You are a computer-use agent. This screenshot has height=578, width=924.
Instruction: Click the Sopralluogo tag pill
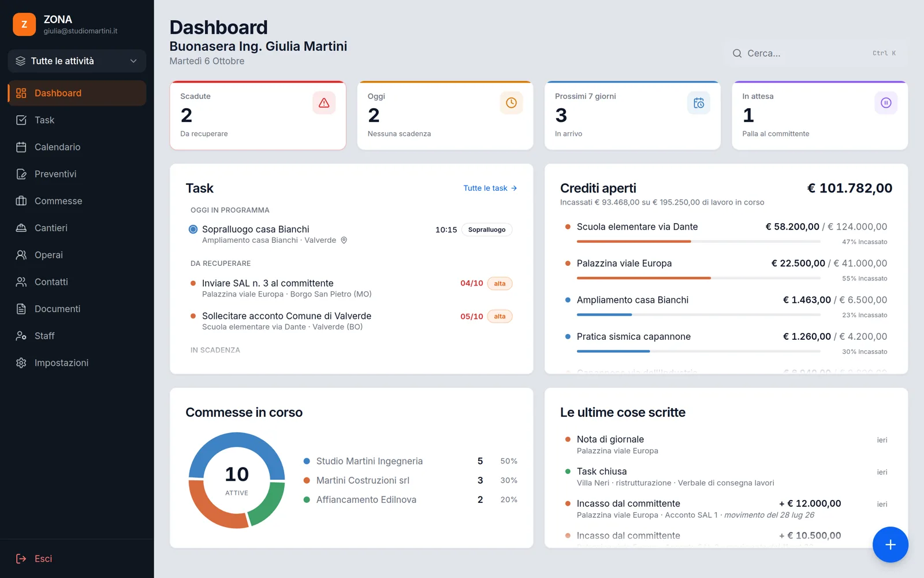[487, 229]
